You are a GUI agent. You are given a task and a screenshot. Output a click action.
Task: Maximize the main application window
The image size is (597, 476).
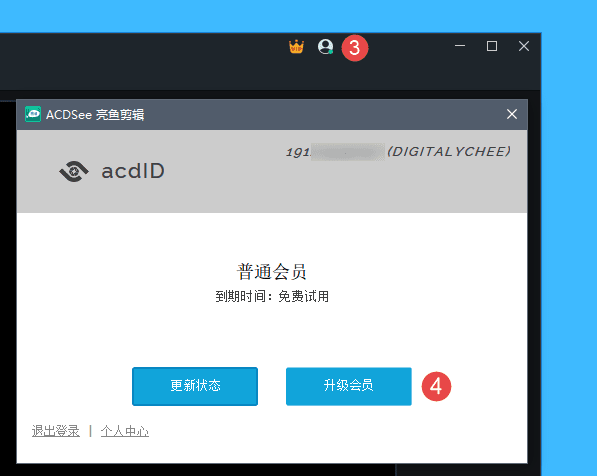point(492,46)
